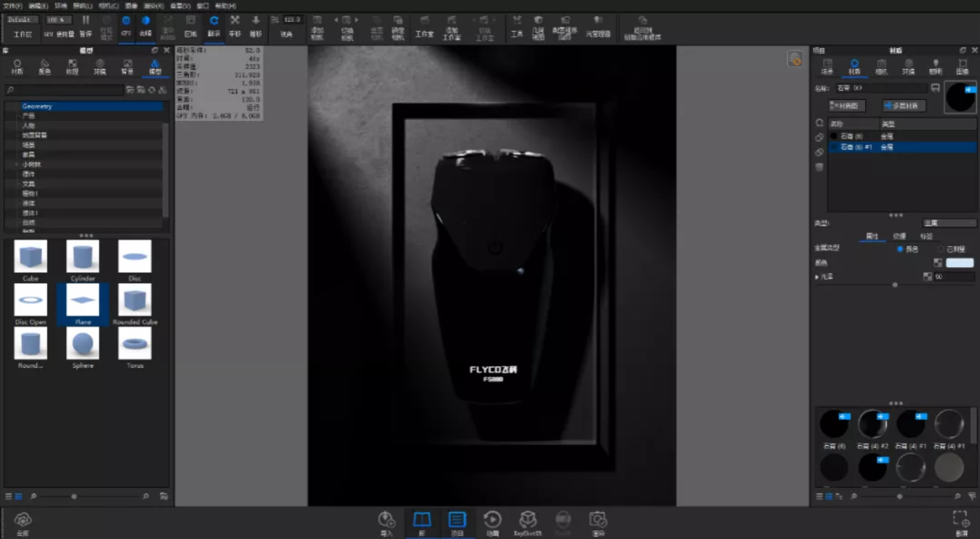Image resolution: width=980 pixels, height=539 pixels.
Task: Switch to library Colors tab
Action: coord(44,67)
